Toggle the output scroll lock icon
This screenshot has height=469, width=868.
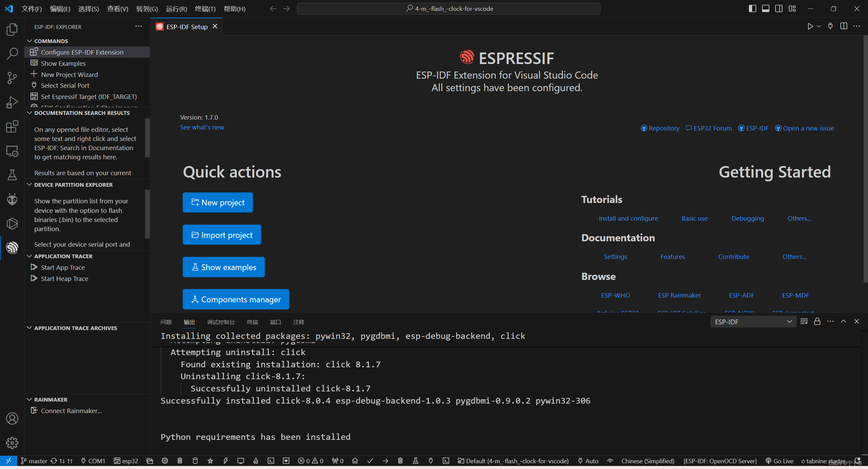point(817,322)
